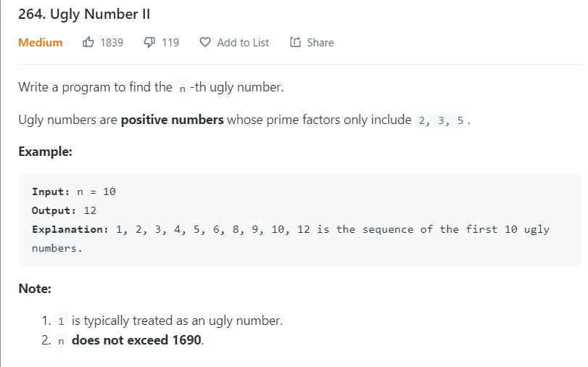This screenshot has width=588, height=367.
Task: Click the does not exceed 1690 text
Action: (x=137, y=340)
